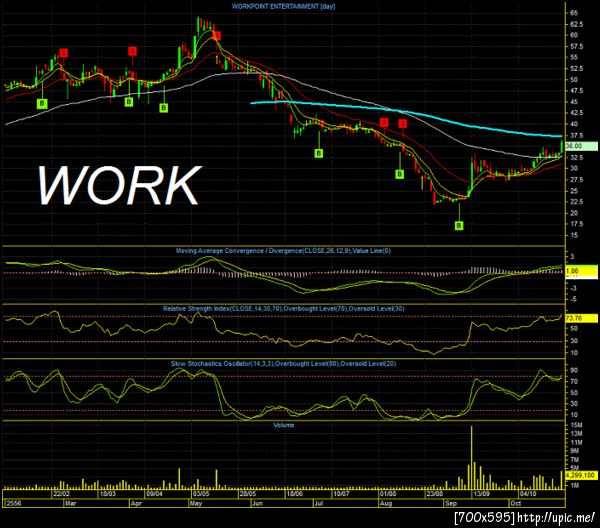Click the Volume panel title
The width and height of the screenshot is (600, 528).
tap(284, 425)
